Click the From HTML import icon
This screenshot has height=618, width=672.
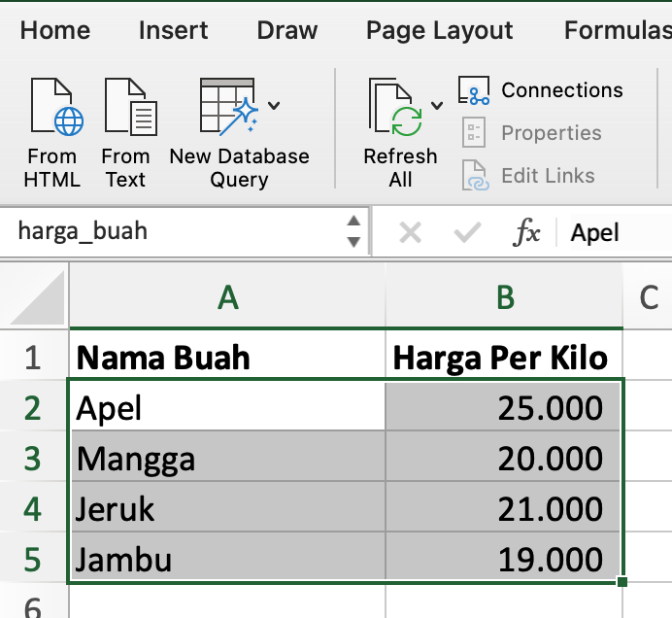coord(52,109)
